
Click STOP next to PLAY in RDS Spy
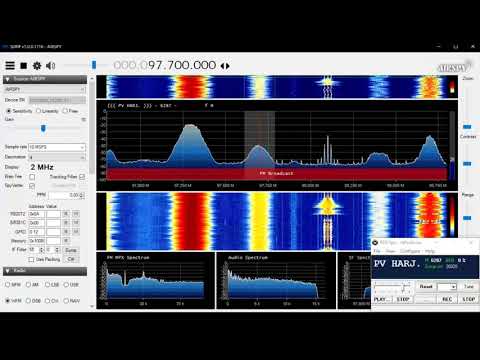pyautogui.click(x=403, y=299)
